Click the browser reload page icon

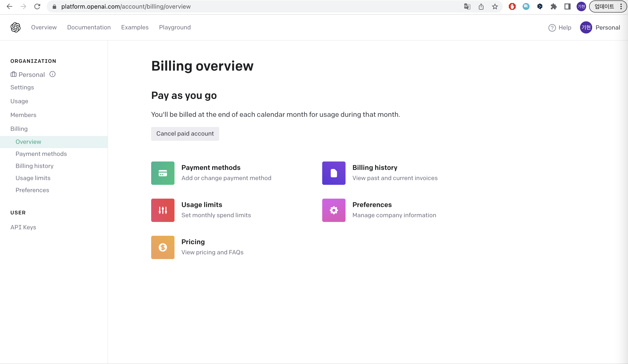pyautogui.click(x=37, y=6)
